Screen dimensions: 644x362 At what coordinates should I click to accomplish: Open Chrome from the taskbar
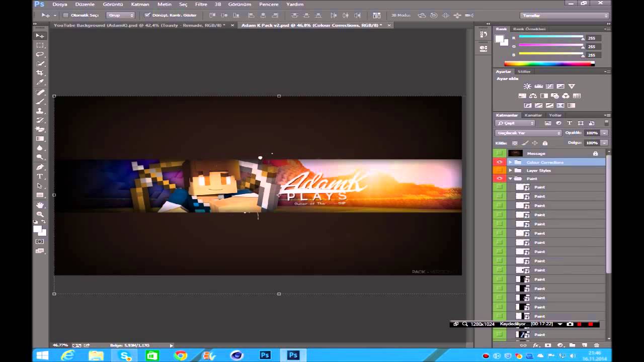181,355
